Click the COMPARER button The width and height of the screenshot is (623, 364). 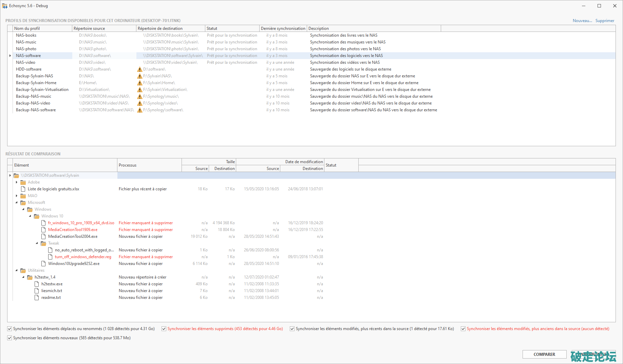[x=544, y=354]
